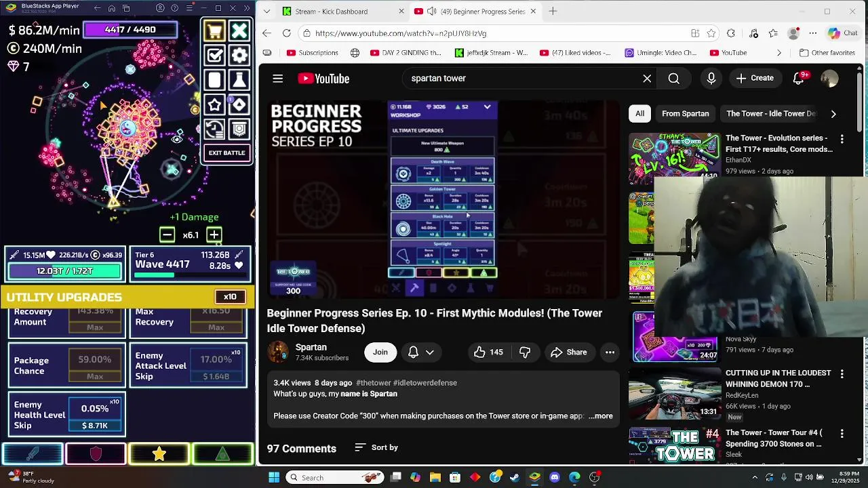
Task: Click BlueStacks home icon
Action: 112,8
